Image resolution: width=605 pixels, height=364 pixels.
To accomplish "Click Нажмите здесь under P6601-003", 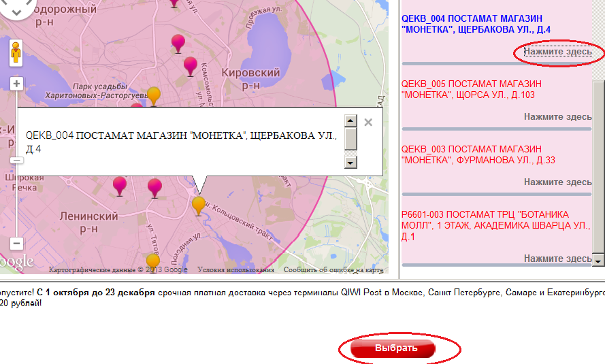I will click(x=557, y=259).
